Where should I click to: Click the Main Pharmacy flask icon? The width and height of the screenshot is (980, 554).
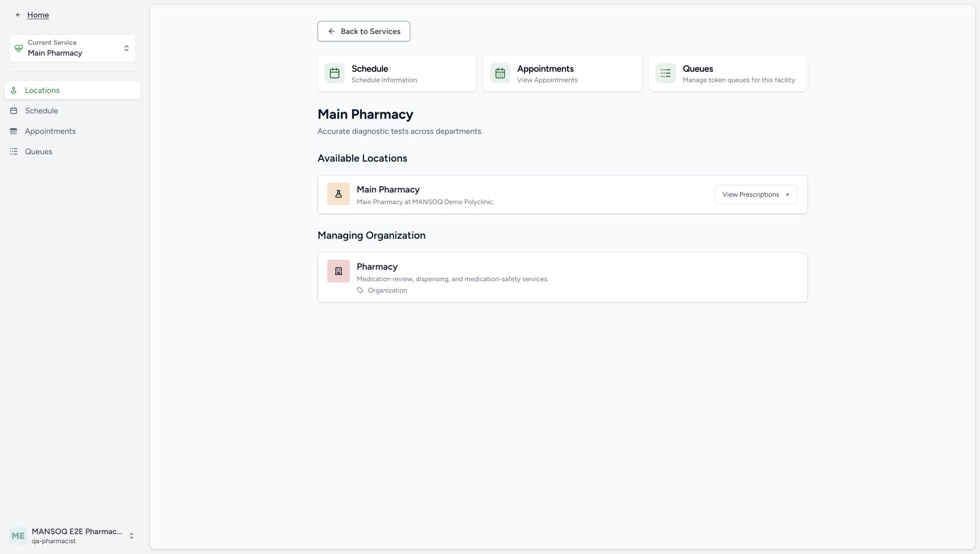tap(339, 194)
